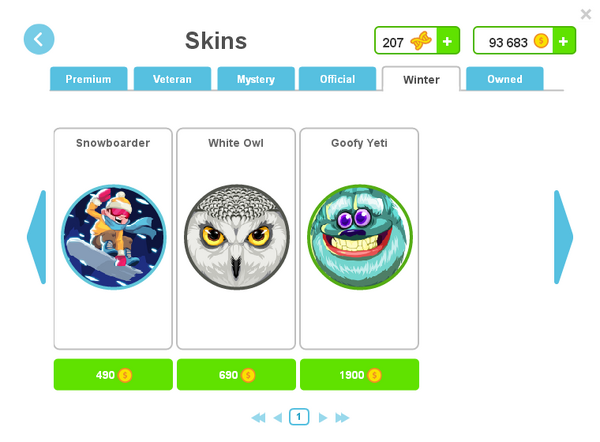The height and width of the screenshot is (442, 600).
Task: Add more coins with the plus button
Action: [x=563, y=41]
